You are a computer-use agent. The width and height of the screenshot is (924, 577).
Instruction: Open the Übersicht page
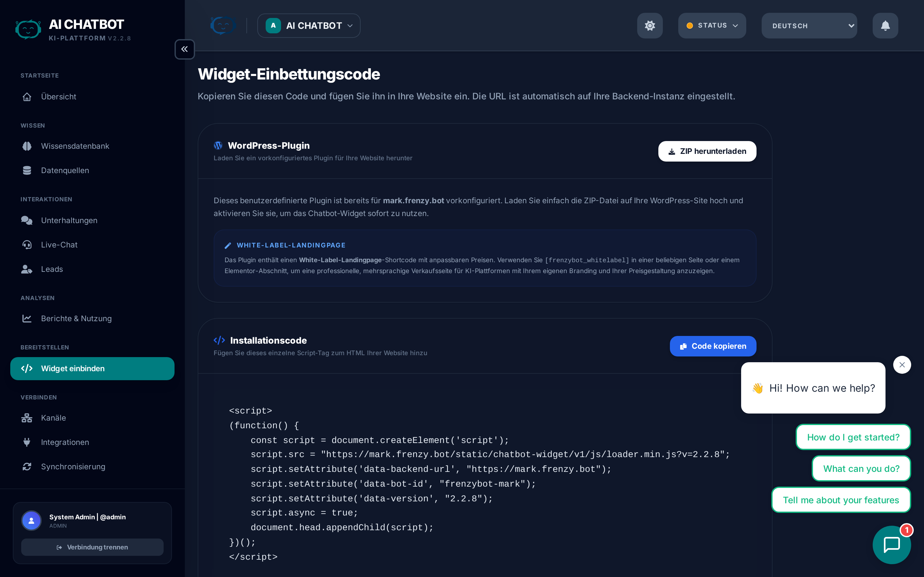tap(59, 96)
